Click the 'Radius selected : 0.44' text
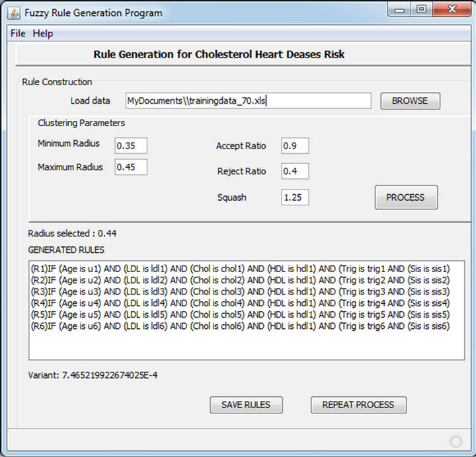 (72, 234)
